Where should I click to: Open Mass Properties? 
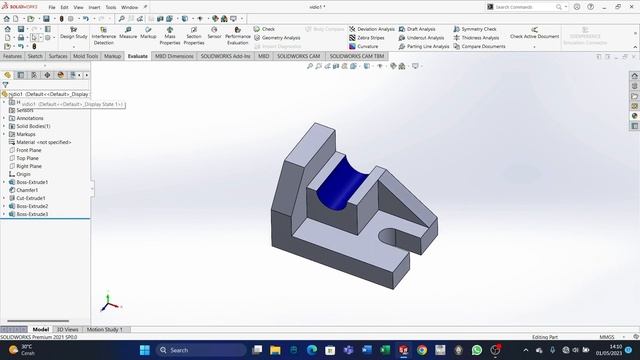click(x=170, y=36)
